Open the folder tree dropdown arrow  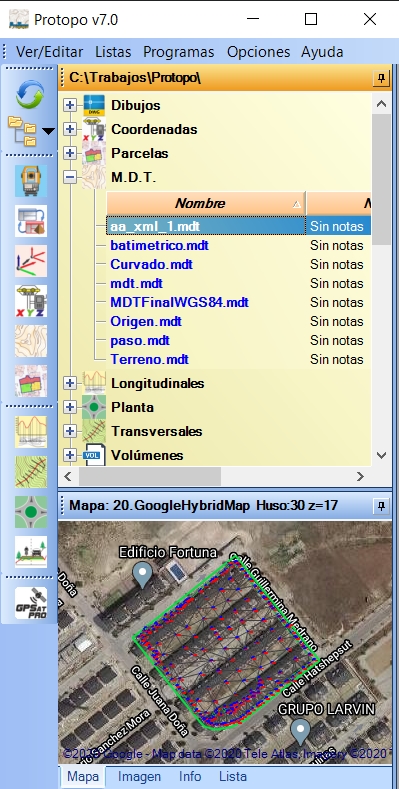(x=48, y=131)
